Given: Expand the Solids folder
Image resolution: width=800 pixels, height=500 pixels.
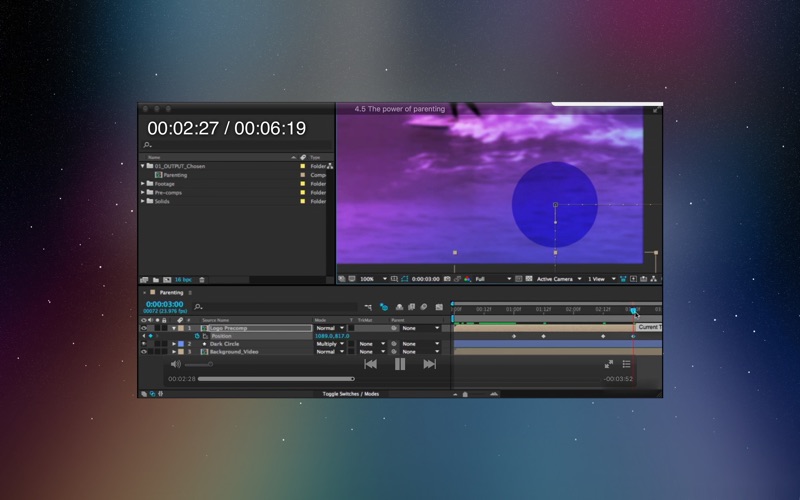Looking at the screenshot, I should [142, 201].
